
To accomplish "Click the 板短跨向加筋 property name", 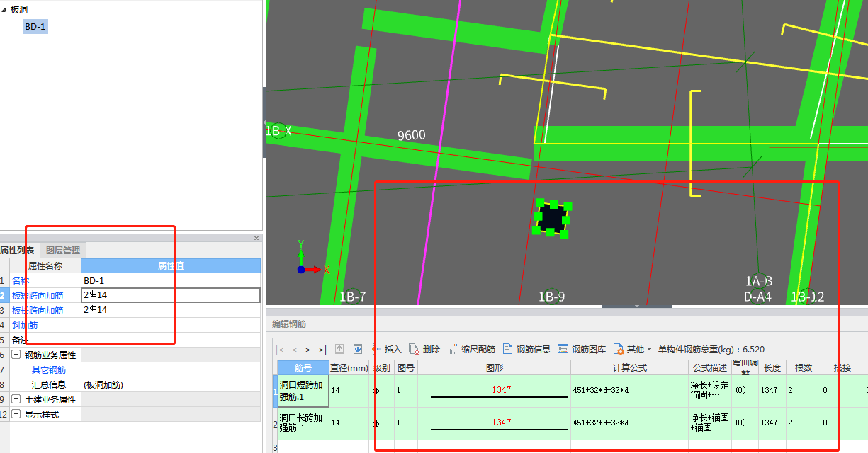I will click(x=38, y=295).
